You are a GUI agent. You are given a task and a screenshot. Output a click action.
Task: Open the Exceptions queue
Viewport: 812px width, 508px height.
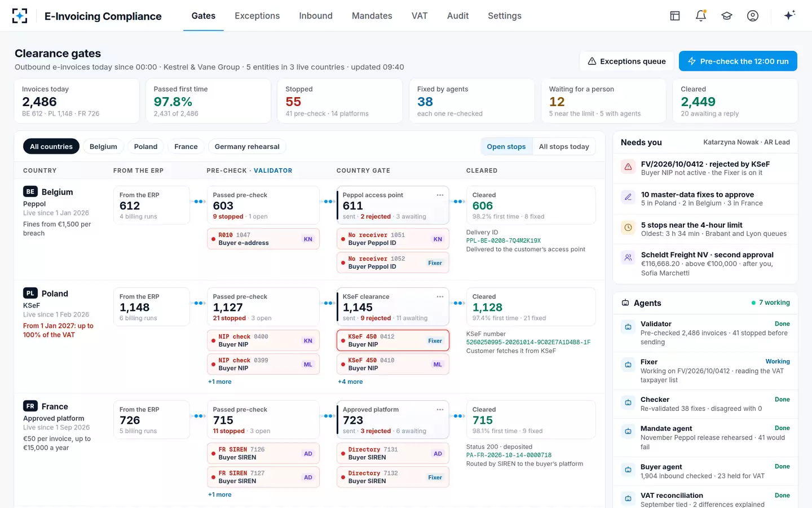tap(626, 61)
